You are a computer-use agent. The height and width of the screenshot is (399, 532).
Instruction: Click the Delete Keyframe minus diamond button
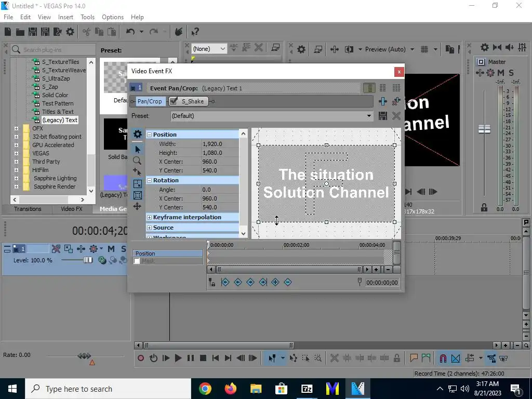pos(288,282)
